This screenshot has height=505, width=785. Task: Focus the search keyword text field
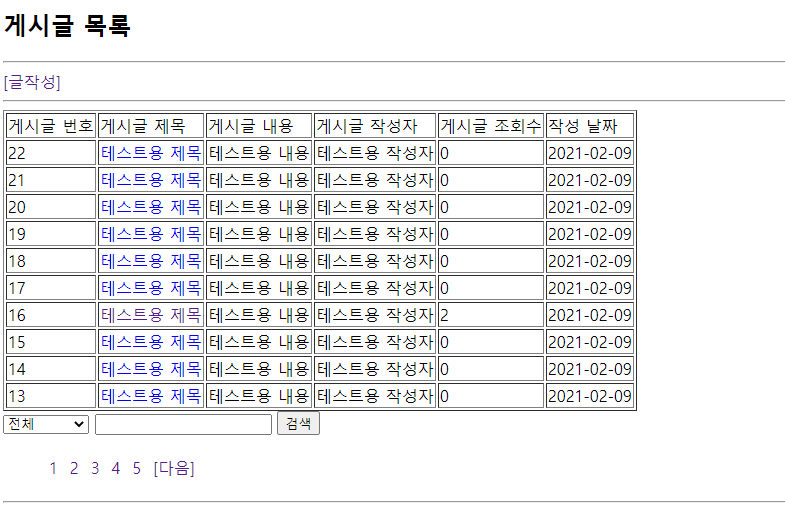coord(183,424)
